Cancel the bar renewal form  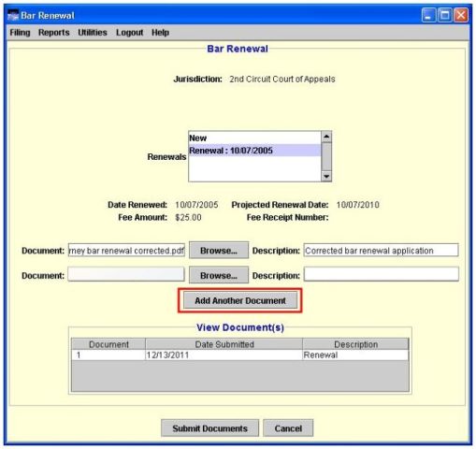(x=288, y=428)
